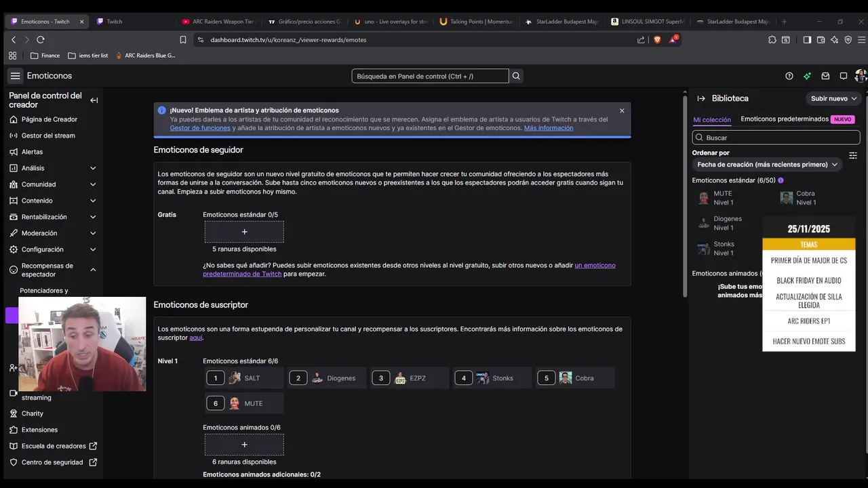Open Centro de seguridad external link
The width and height of the screenshot is (868, 488).
52,462
